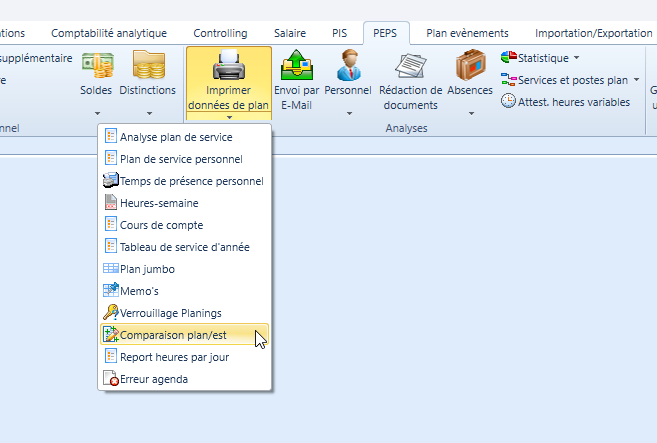Switch to the Plan evènements tab
Screen dimensions: 657x443
coord(467,33)
